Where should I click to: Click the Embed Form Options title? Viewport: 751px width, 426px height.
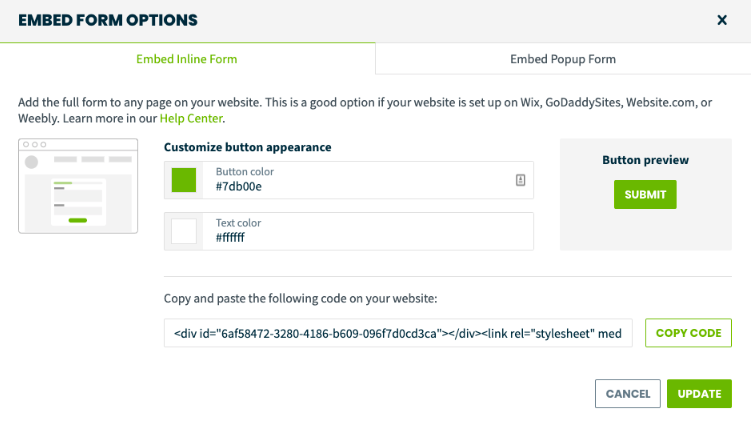click(x=108, y=20)
